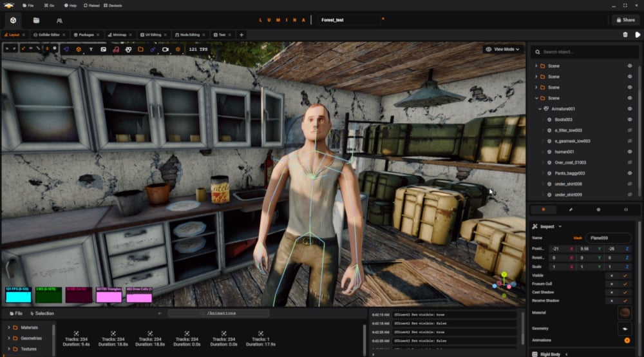644x357 pixels.
Task: Open the View Mode dropdown
Action: click(502, 49)
